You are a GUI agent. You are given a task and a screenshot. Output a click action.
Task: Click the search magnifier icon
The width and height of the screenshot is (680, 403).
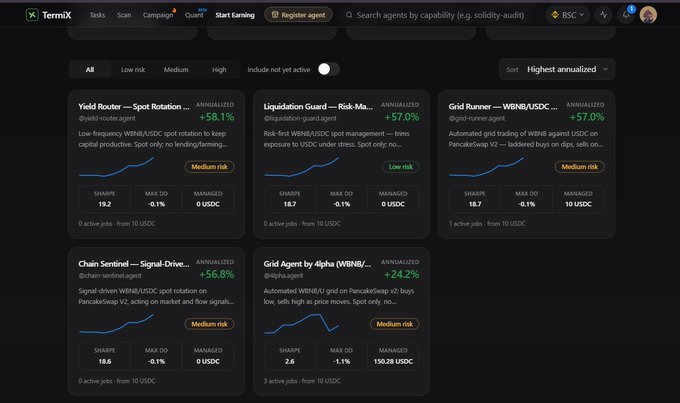tap(349, 15)
